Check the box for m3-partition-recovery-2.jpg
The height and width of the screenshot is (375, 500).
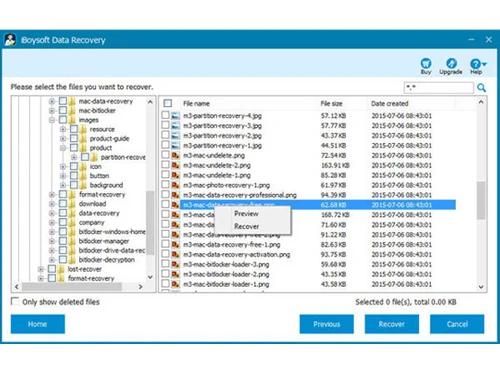point(165,135)
